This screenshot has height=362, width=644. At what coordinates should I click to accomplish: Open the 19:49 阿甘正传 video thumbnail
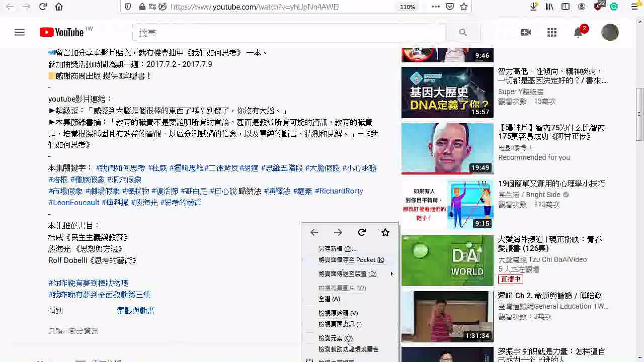pos(447,149)
